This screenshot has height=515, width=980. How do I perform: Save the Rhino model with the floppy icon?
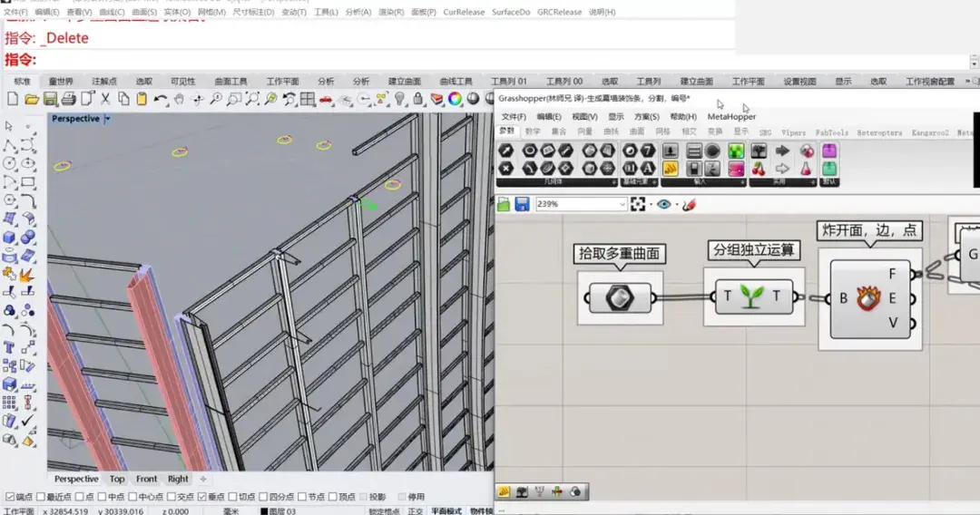[x=50, y=99]
